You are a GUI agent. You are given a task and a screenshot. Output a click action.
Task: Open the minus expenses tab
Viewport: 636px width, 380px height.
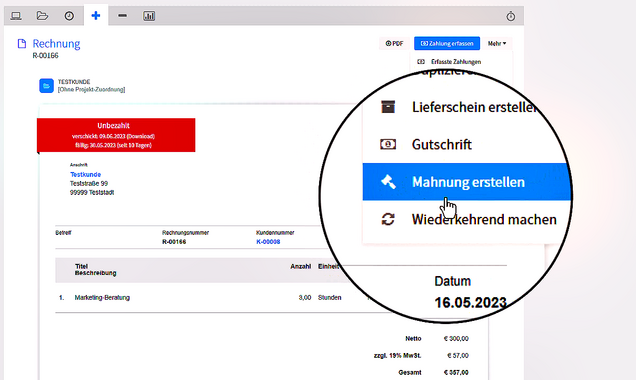[122, 16]
